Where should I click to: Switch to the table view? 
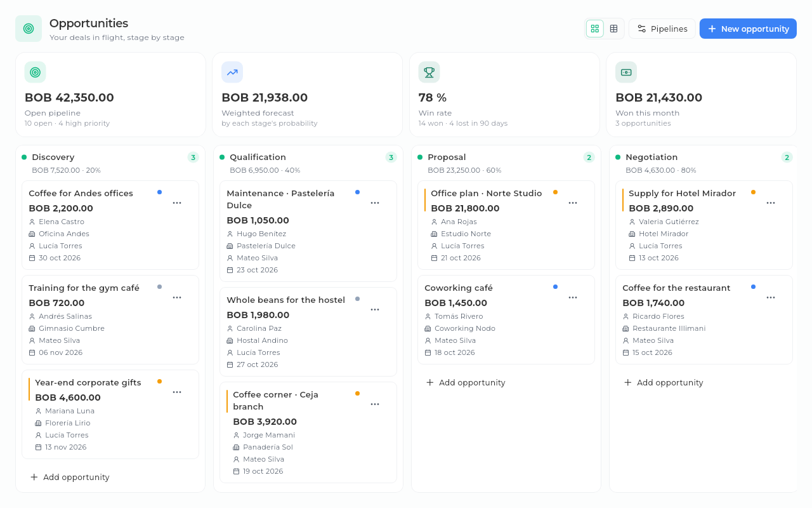pos(613,29)
